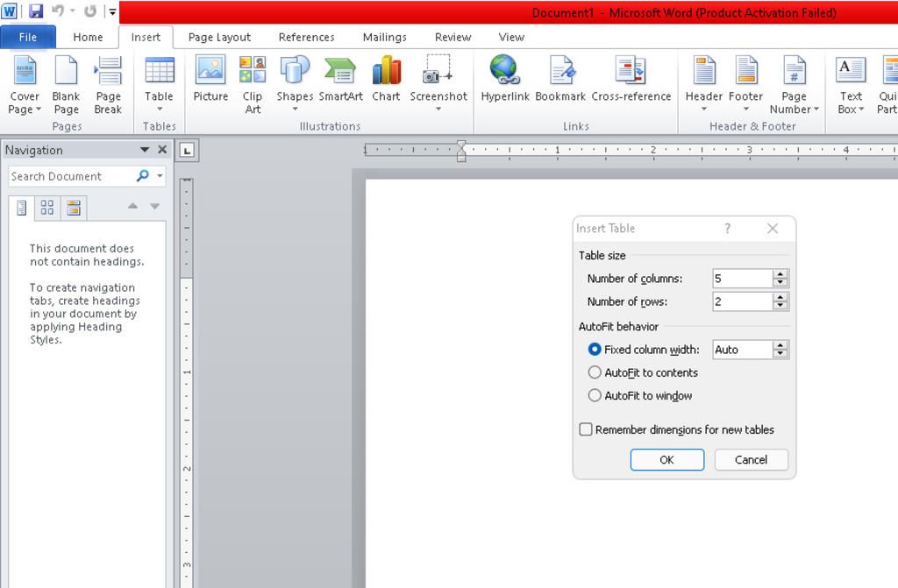Open the Screenshot tool

(x=438, y=84)
